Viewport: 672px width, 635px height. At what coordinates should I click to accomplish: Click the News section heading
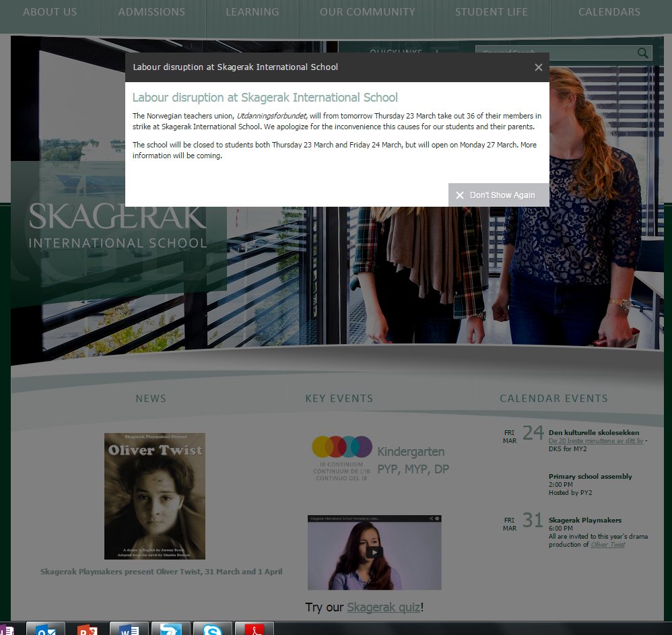(x=151, y=399)
